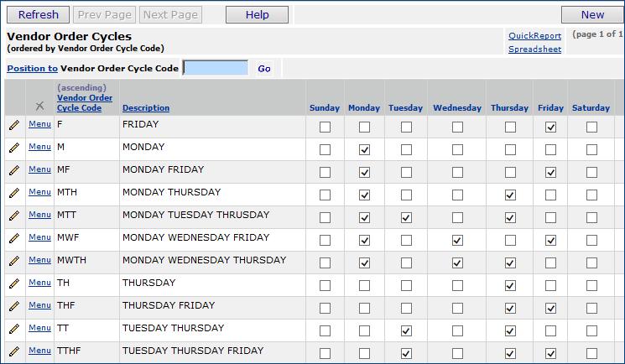Image resolution: width=625 pixels, height=364 pixels.
Task: Click the X delete icon in table header
Action: pyautogui.click(x=39, y=106)
